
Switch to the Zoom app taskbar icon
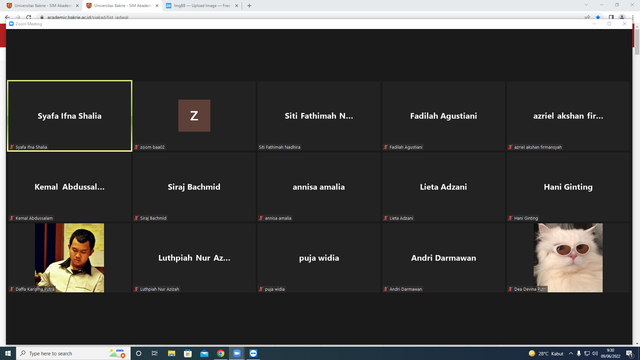pos(237,353)
